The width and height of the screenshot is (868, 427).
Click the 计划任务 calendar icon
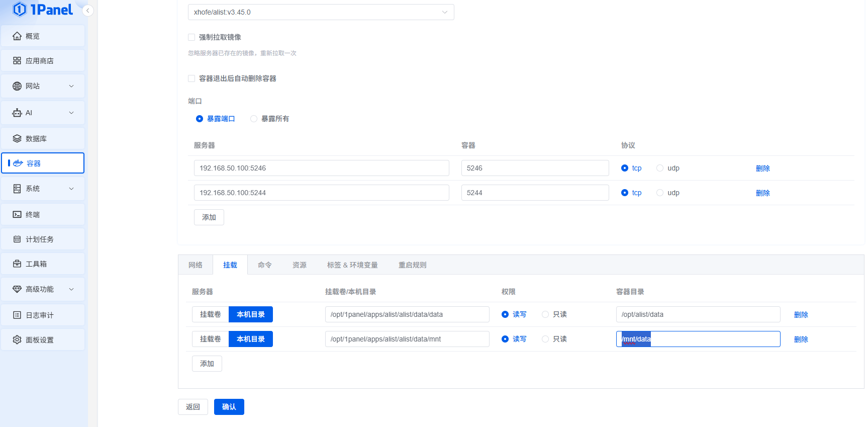(x=17, y=239)
